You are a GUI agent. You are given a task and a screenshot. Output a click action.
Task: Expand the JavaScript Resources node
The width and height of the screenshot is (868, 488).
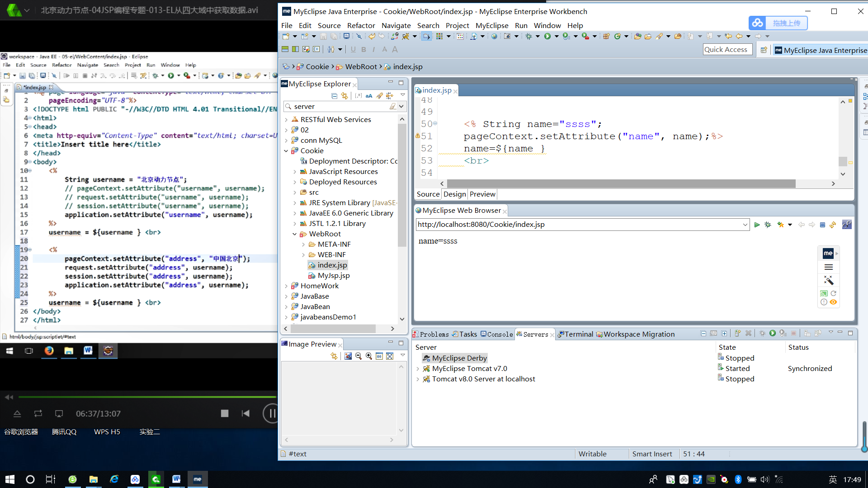point(295,172)
